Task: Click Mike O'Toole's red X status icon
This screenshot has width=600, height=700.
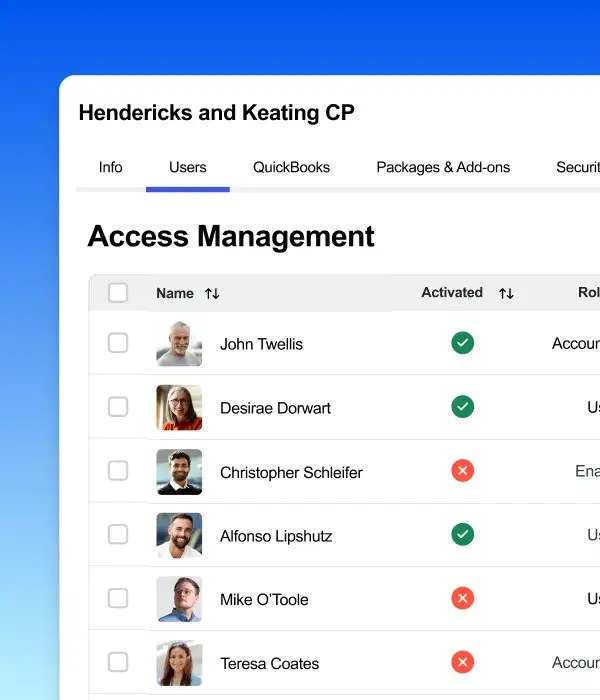Action: click(x=462, y=598)
